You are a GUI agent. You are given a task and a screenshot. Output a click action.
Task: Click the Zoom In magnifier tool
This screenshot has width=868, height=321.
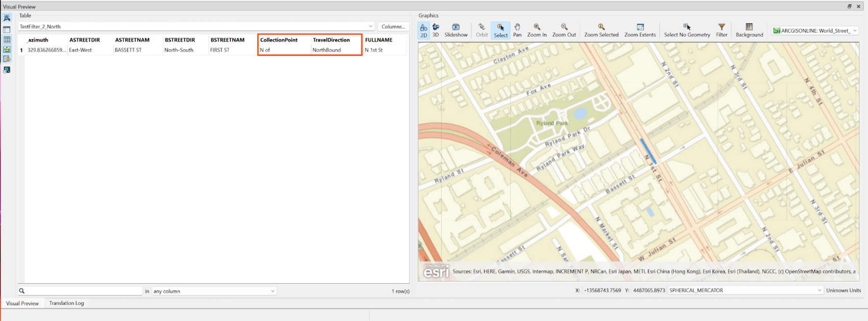537,31
